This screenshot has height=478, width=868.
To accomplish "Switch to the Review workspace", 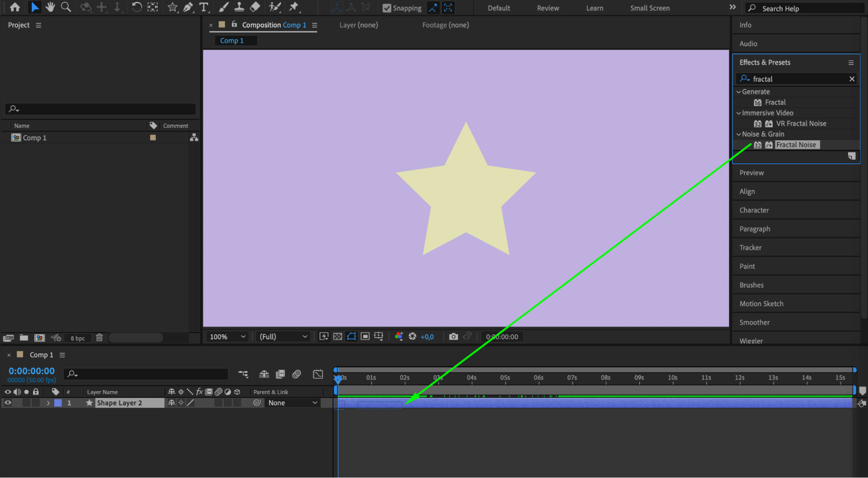I will click(x=548, y=8).
